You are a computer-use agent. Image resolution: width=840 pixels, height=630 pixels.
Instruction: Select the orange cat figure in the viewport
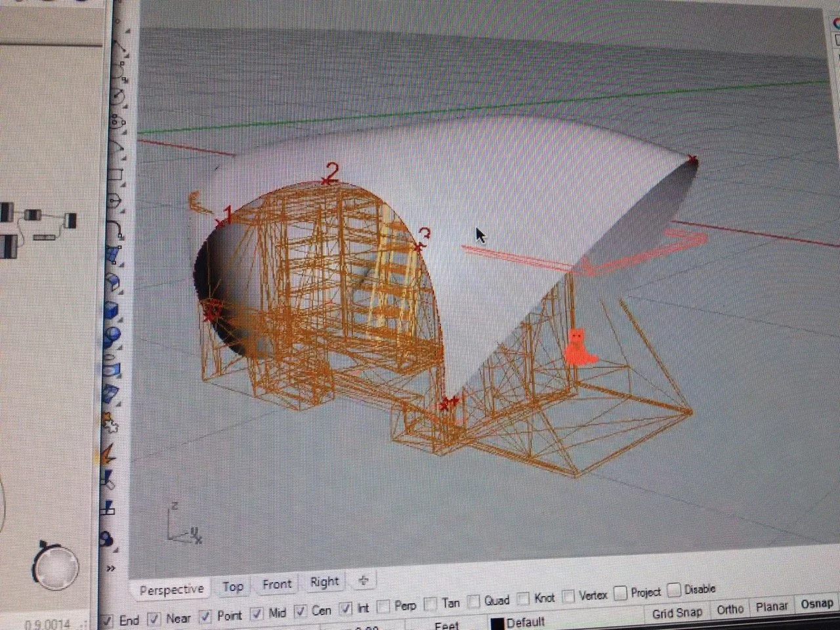579,348
